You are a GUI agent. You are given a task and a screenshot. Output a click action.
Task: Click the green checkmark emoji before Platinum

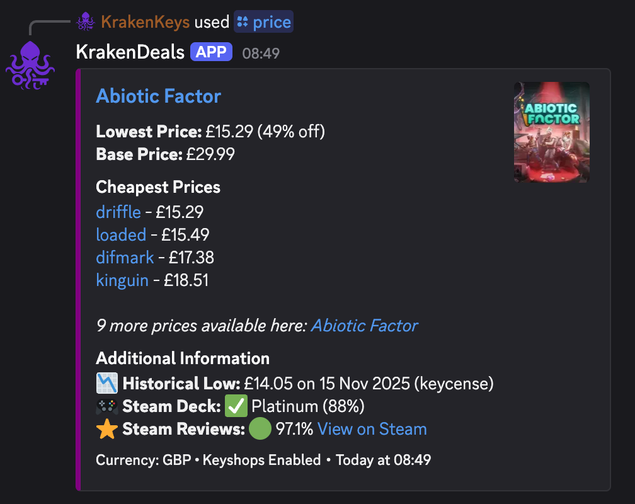pyautogui.click(x=236, y=406)
